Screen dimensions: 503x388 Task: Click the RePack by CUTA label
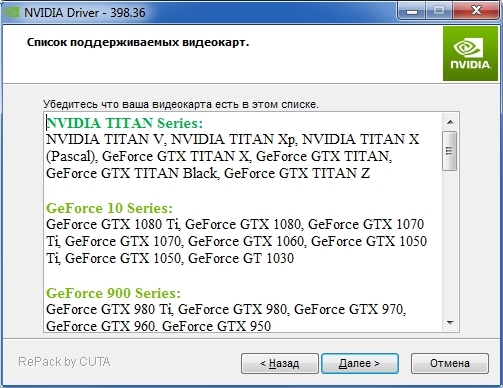tap(64, 362)
